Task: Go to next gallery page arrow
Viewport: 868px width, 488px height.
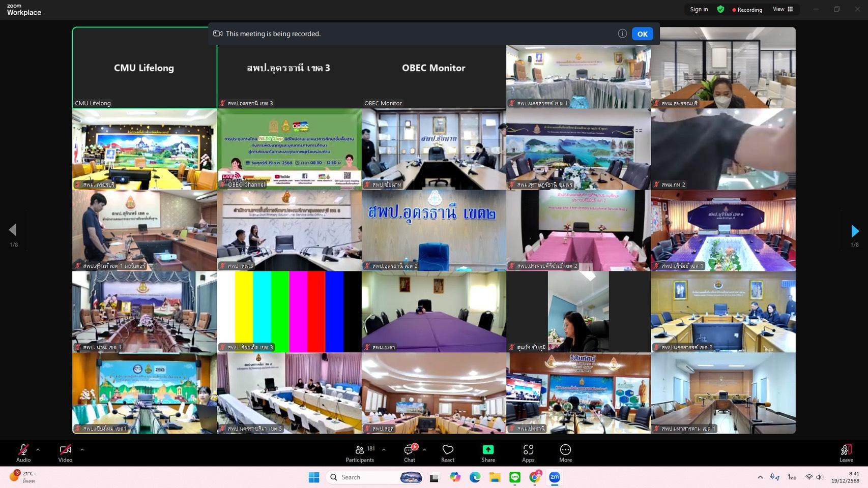Action: (x=855, y=231)
